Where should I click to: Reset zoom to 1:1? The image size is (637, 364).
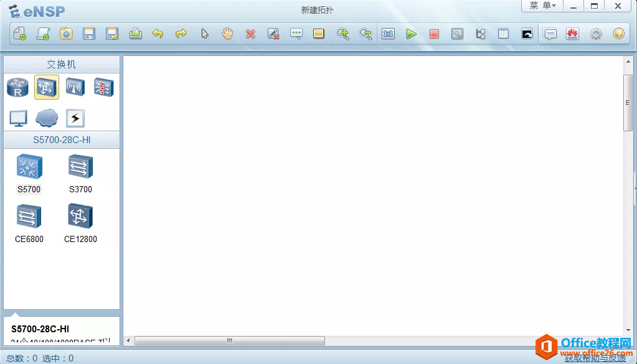point(389,34)
